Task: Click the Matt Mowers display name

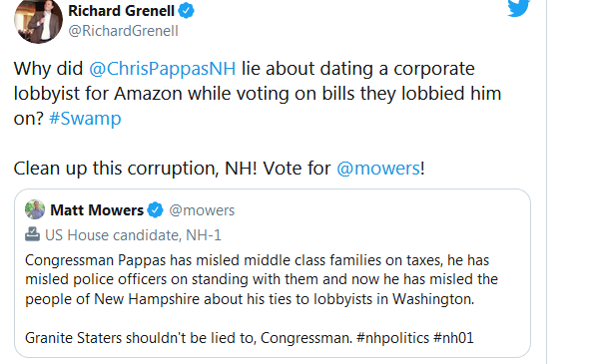Action: point(97,210)
